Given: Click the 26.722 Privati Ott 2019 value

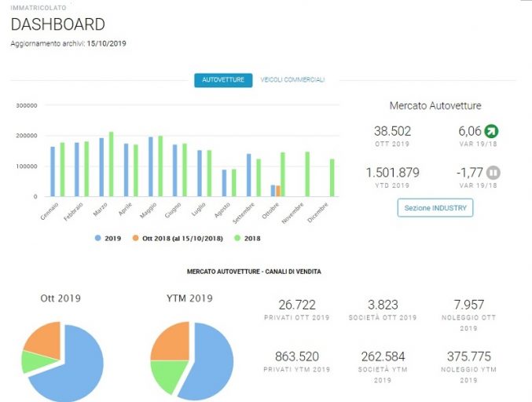Looking at the screenshot, I should [x=297, y=305].
